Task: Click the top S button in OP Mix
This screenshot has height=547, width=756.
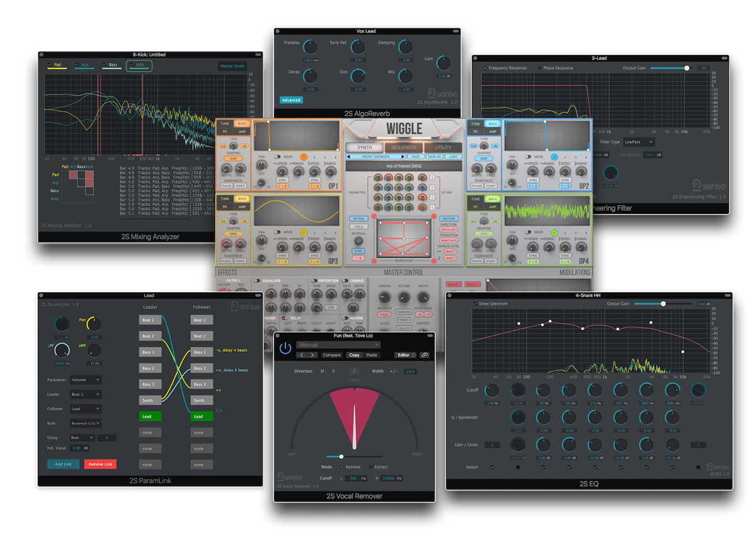Action: tap(433, 178)
